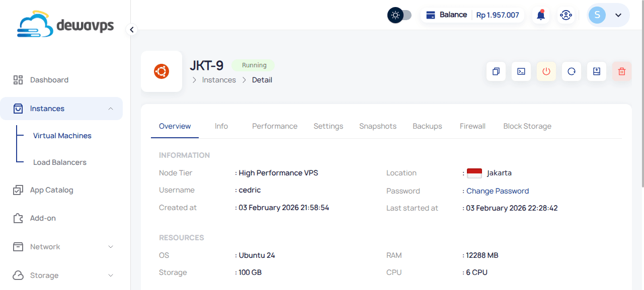Viewport: 644px width, 290px height.
Task: Power off the JKT-9 instance
Action: click(546, 71)
